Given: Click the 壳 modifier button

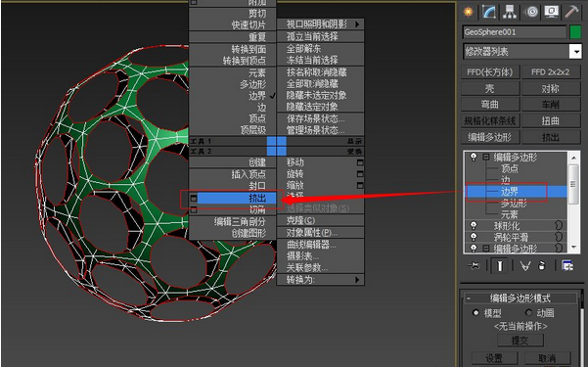Looking at the screenshot, I should [x=490, y=88].
